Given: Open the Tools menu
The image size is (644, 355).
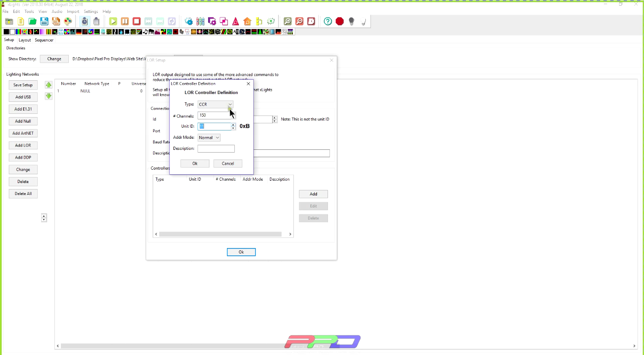Looking at the screenshot, I should tap(29, 12).
